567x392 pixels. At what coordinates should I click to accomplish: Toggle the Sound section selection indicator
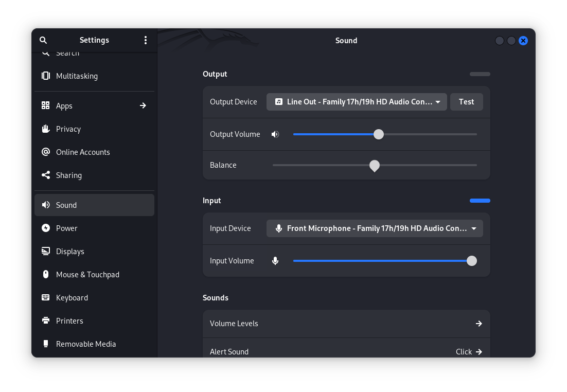(x=480, y=201)
